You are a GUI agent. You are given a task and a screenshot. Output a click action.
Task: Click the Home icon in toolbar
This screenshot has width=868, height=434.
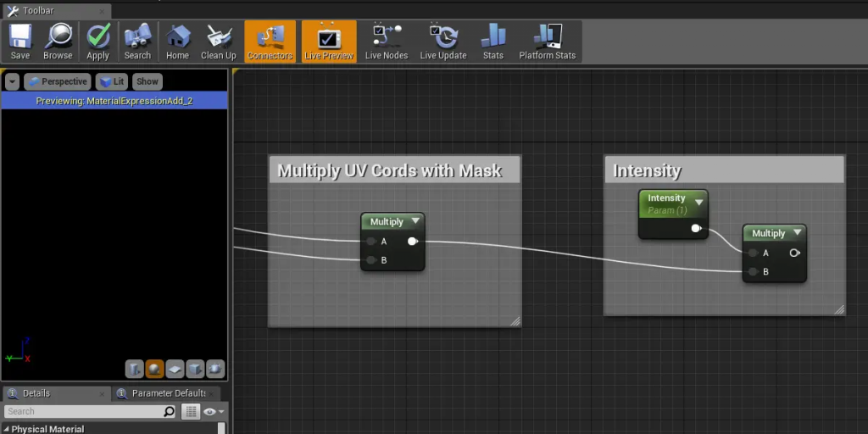pos(177,42)
